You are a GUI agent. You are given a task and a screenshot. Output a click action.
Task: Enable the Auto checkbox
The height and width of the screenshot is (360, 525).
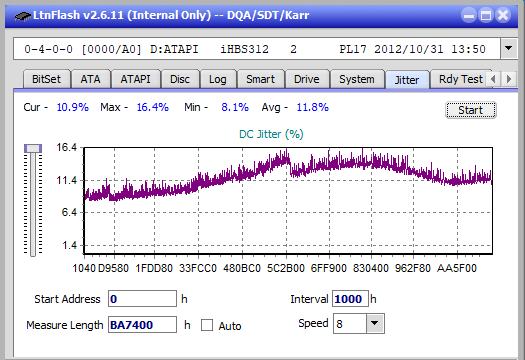coord(207,325)
